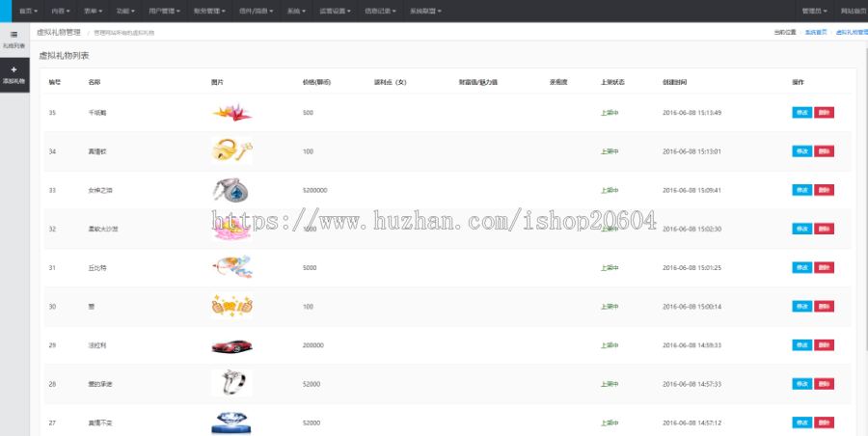Edit gift 34 using the blue button
This screenshot has width=868, height=436.
coord(801,151)
